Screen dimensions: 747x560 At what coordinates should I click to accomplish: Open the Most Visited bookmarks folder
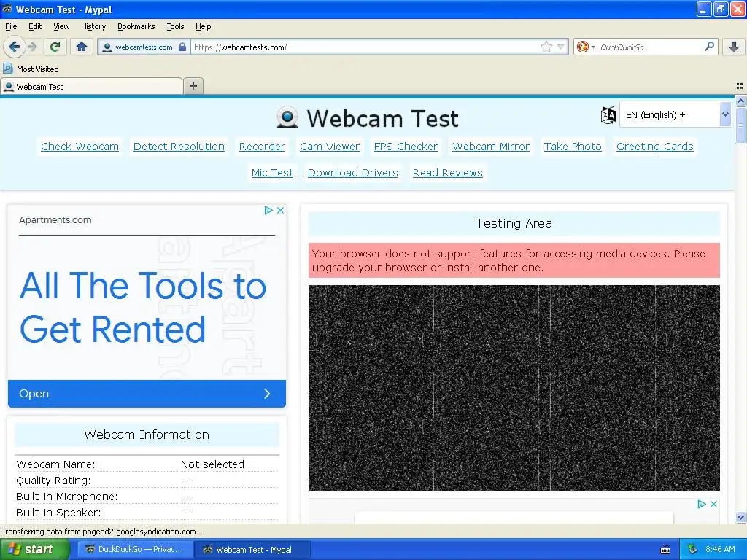[x=31, y=69]
